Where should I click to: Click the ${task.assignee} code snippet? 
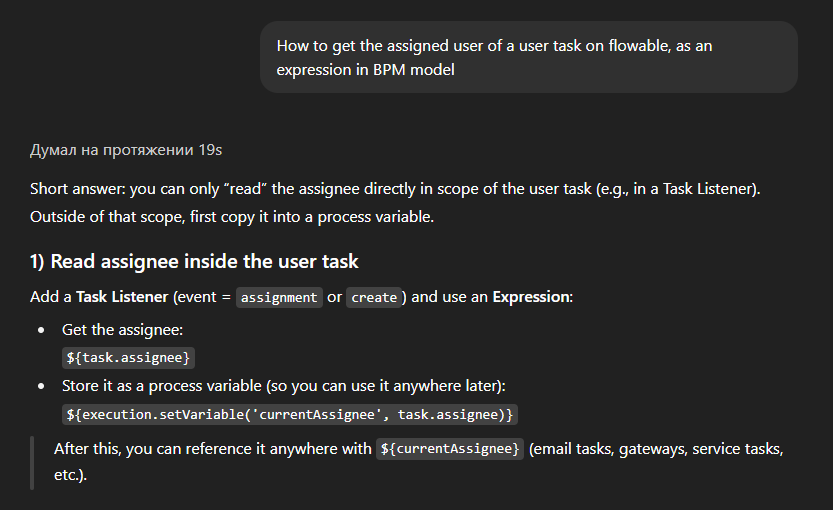129,357
